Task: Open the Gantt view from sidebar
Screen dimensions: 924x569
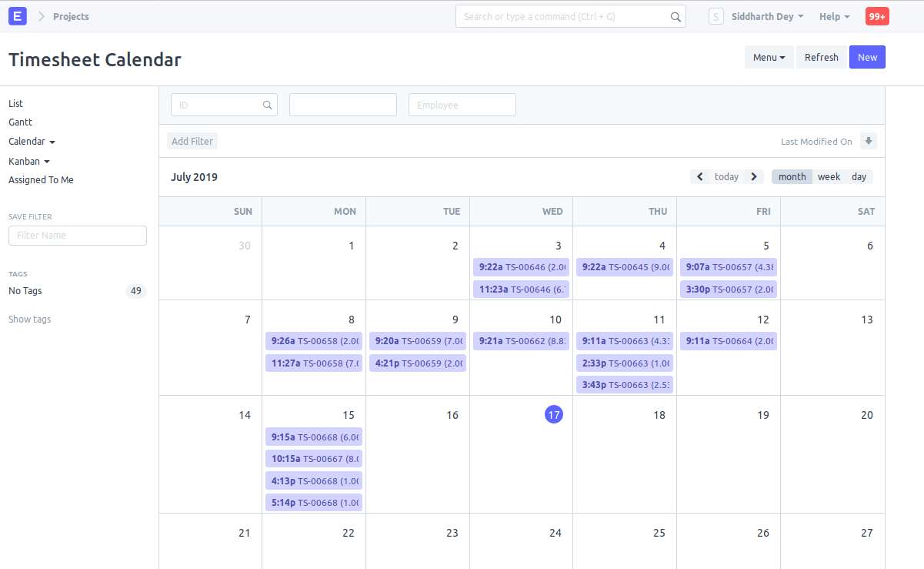Action: (x=20, y=122)
